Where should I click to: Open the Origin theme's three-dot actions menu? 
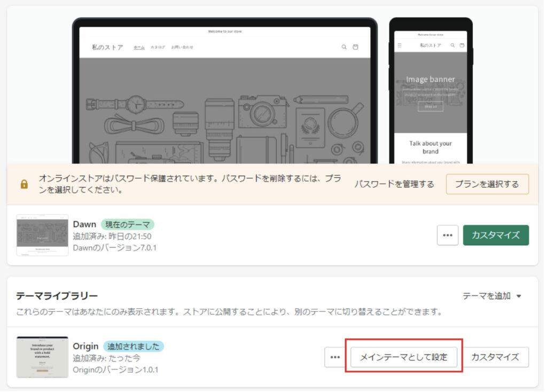[x=335, y=357]
